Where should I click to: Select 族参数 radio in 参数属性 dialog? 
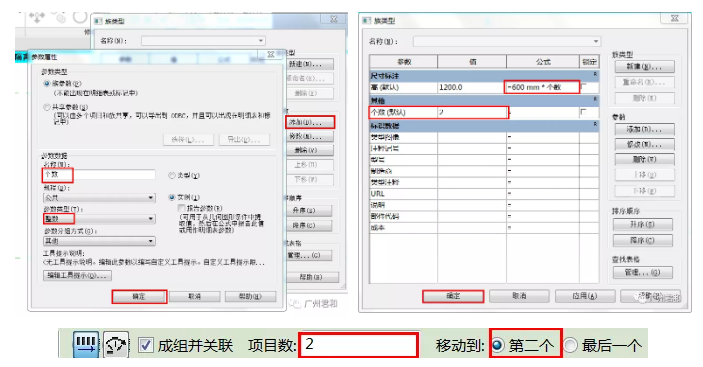click(47, 83)
